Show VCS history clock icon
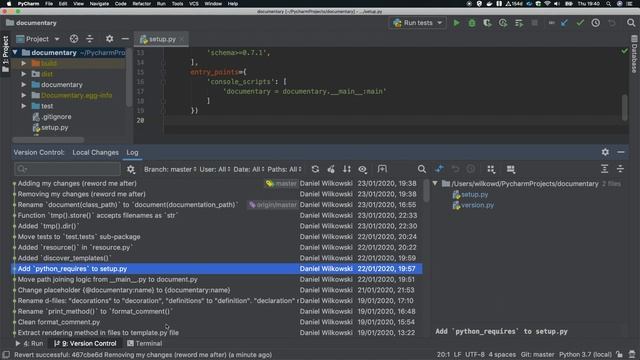The image size is (640, 360). point(596,23)
